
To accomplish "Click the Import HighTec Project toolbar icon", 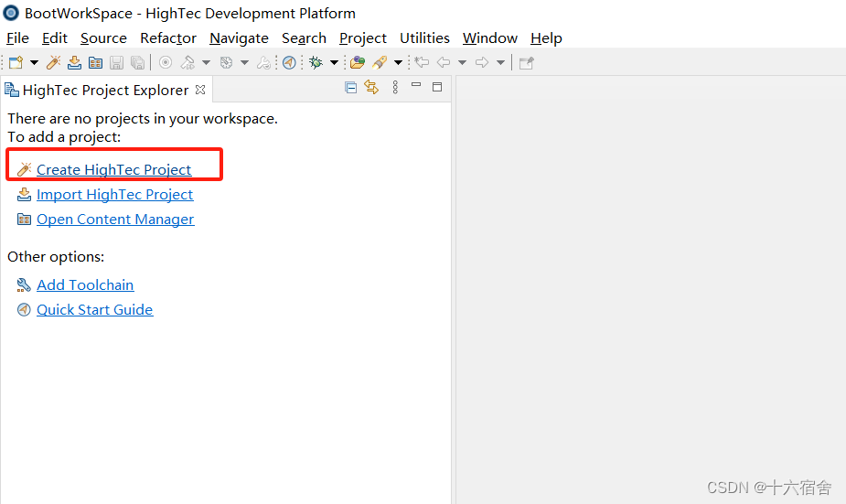I will point(74,62).
